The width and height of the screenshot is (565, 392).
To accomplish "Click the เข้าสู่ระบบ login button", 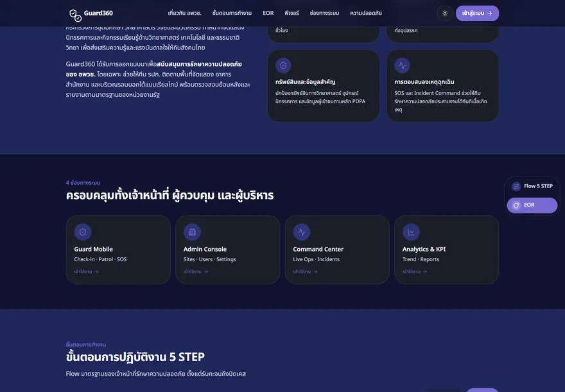I will (x=477, y=13).
